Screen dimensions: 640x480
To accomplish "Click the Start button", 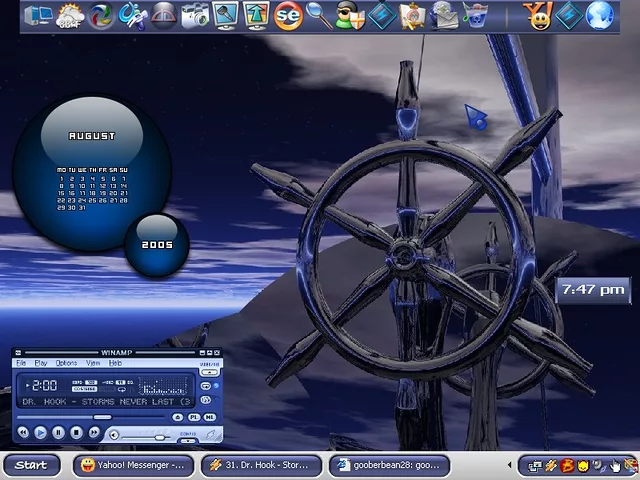I will 32,465.
